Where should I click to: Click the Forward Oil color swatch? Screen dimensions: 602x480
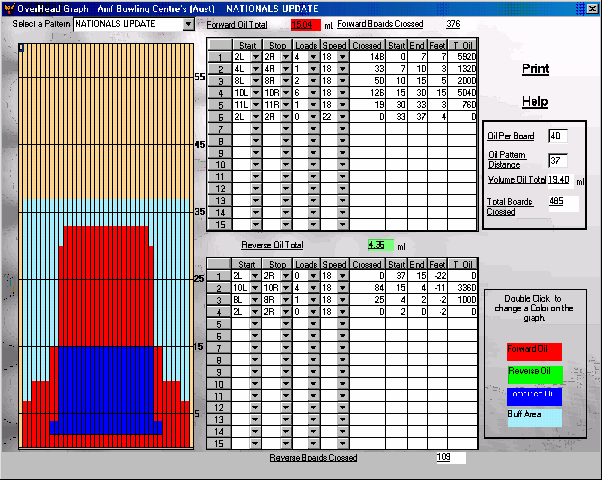[534, 352]
